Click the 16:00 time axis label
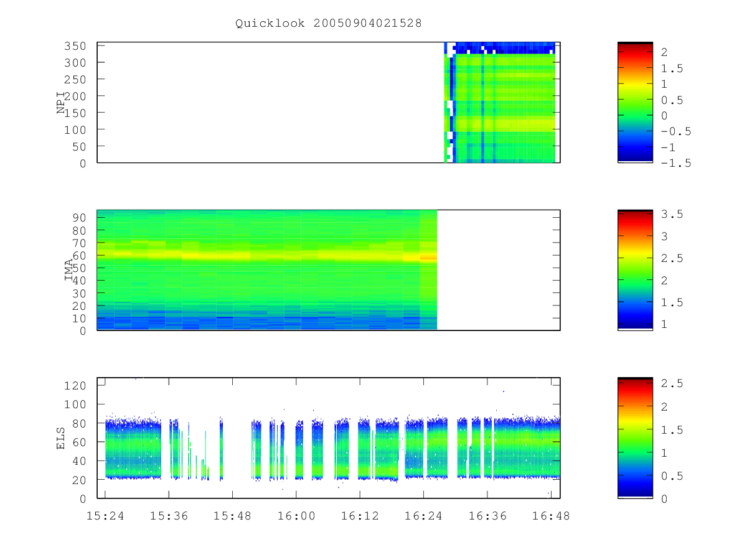The image size is (747, 560). pyautogui.click(x=296, y=516)
